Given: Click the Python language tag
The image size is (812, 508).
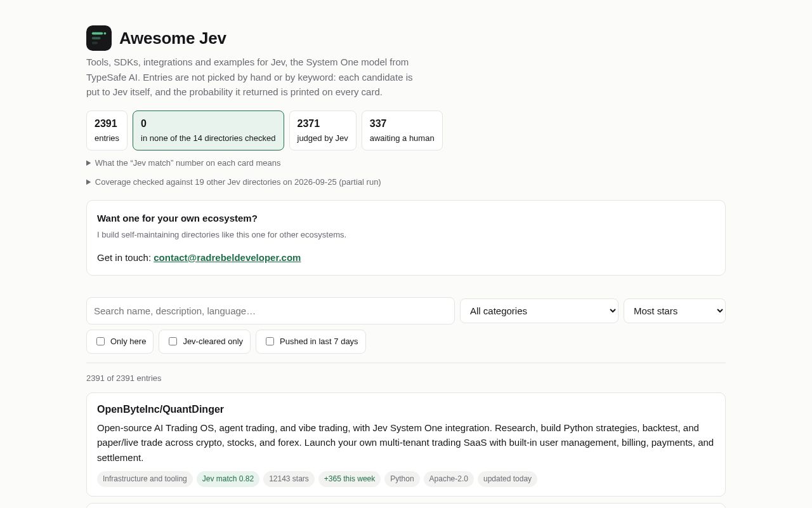Looking at the screenshot, I should tap(402, 479).
